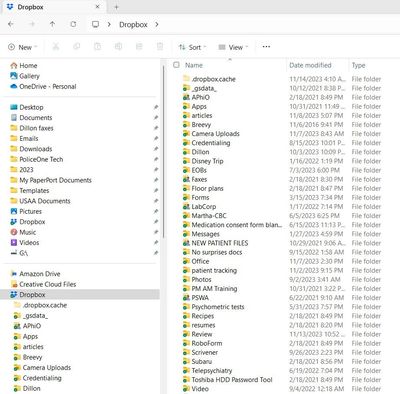400x394 pixels.
Task: Sort by Date modified column header
Action: [310, 65]
